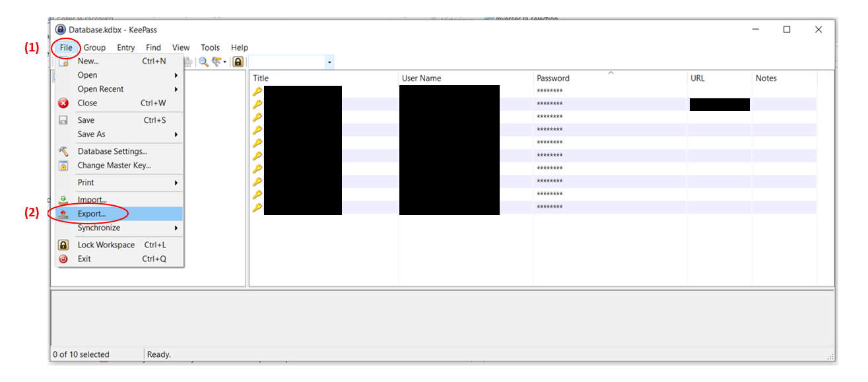Click the green Import arrow icon
Screen dimensions: 868x382
click(x=63, y=200)
